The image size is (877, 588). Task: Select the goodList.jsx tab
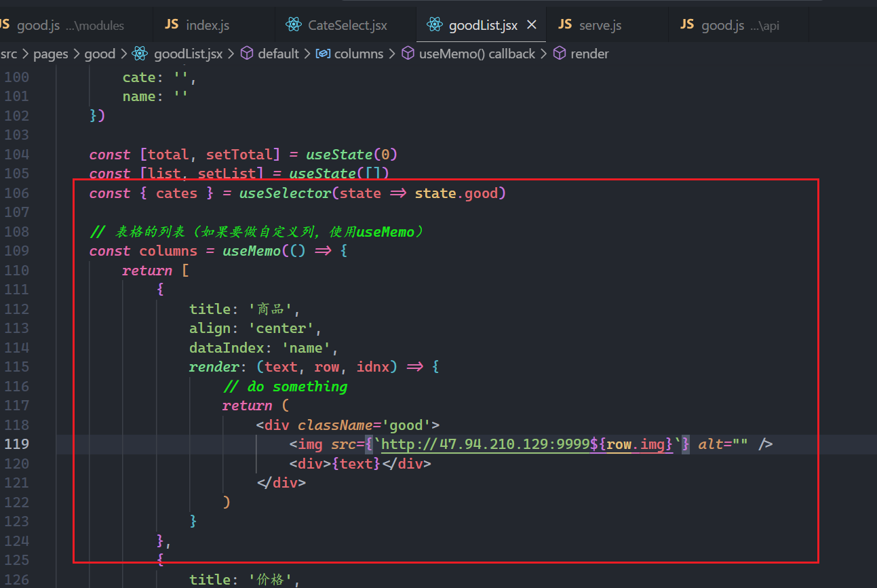point(482,25)
